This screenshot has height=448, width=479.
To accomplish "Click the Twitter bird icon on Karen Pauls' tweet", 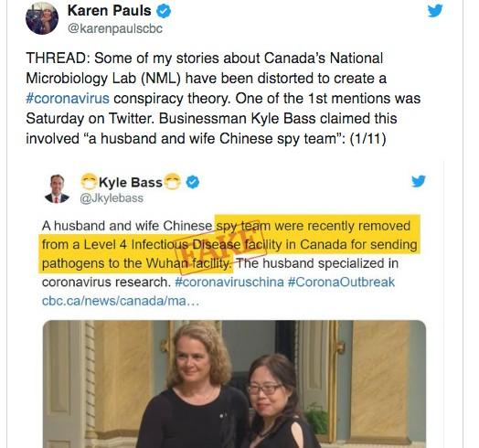I will [x=435, y=11].
